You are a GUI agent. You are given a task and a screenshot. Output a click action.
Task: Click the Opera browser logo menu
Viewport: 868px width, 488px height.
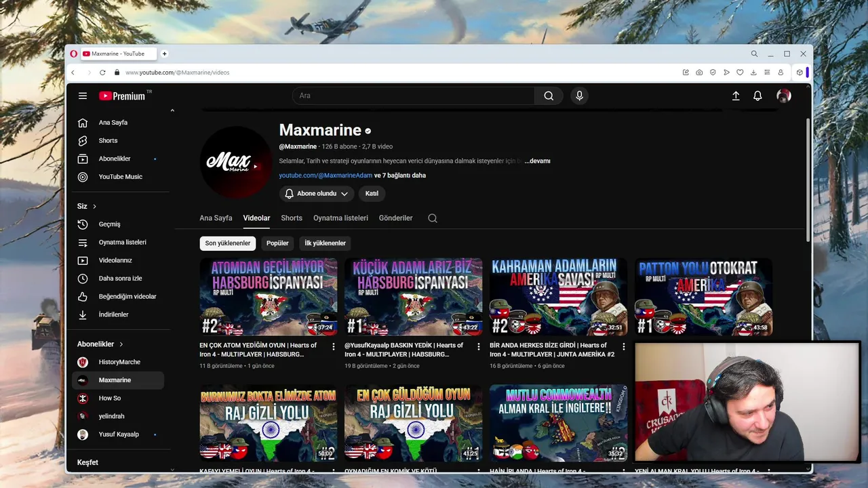tap(73, 54)
